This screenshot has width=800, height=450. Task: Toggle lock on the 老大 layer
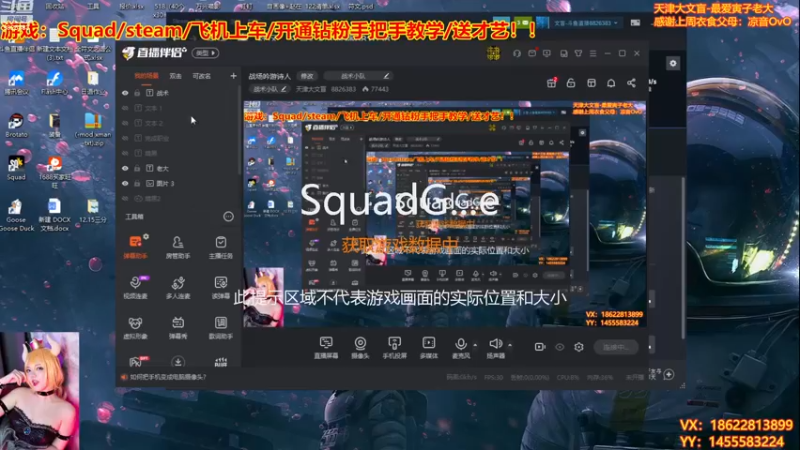(x=137, y=168)
